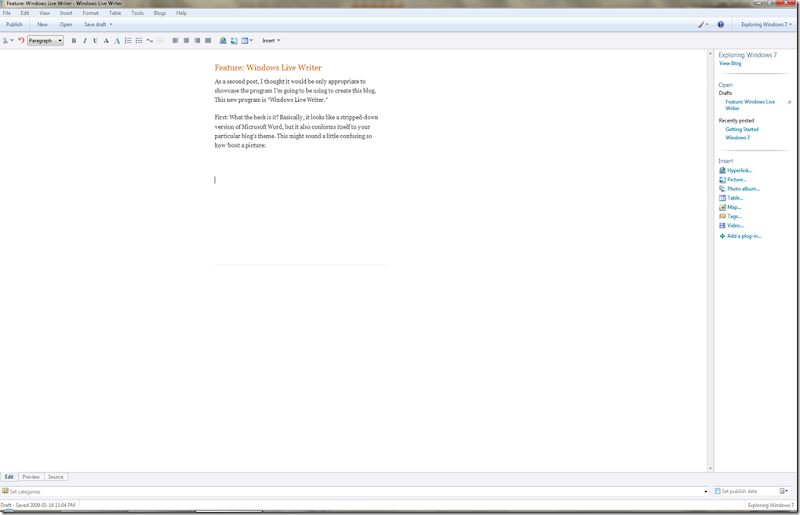Open the Edit menu
The height and width of the screenshot is (515, 800).
(24, 13)
